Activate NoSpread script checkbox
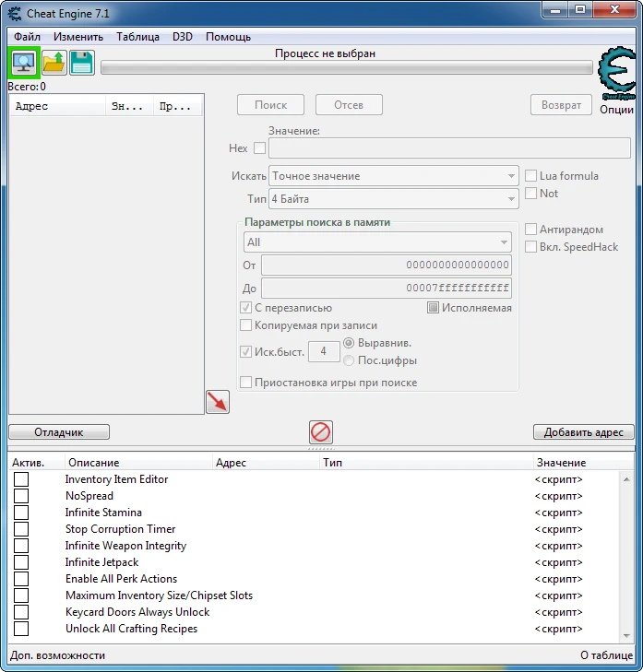 [21, 496]
